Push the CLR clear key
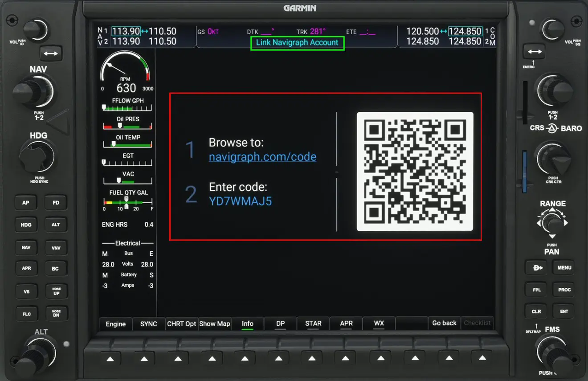 (x=536, y=311)
